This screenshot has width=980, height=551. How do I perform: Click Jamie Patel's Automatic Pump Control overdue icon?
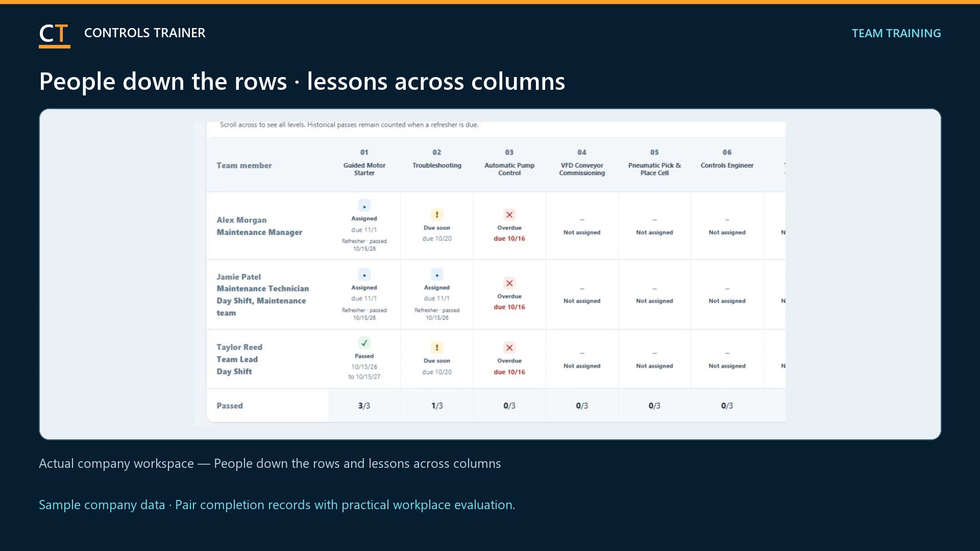point(509,283)
